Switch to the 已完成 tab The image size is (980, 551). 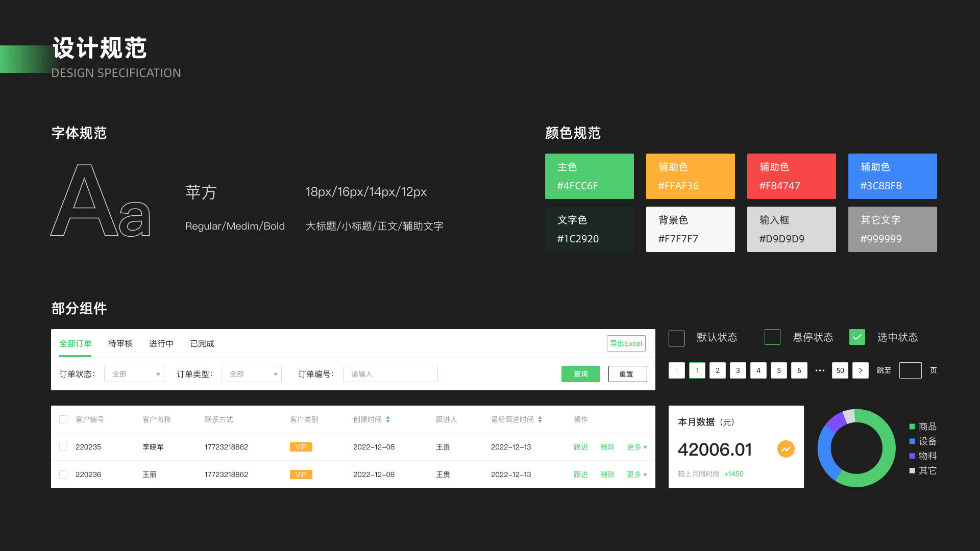coord(202,343)
